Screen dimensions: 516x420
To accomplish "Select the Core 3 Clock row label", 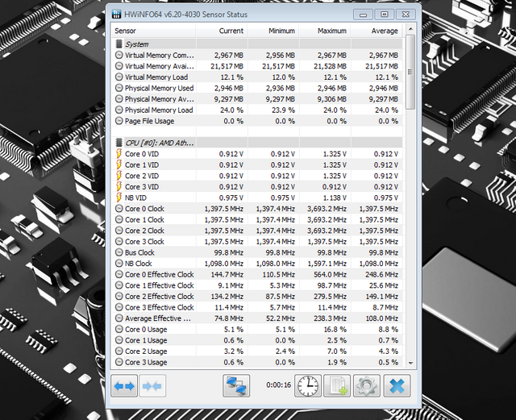I will [x=144, y=242].
